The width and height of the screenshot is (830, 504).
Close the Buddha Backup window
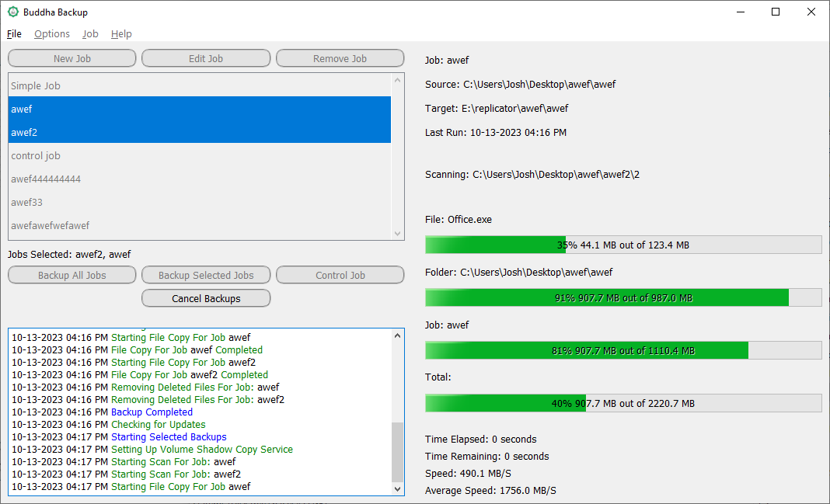811,12
